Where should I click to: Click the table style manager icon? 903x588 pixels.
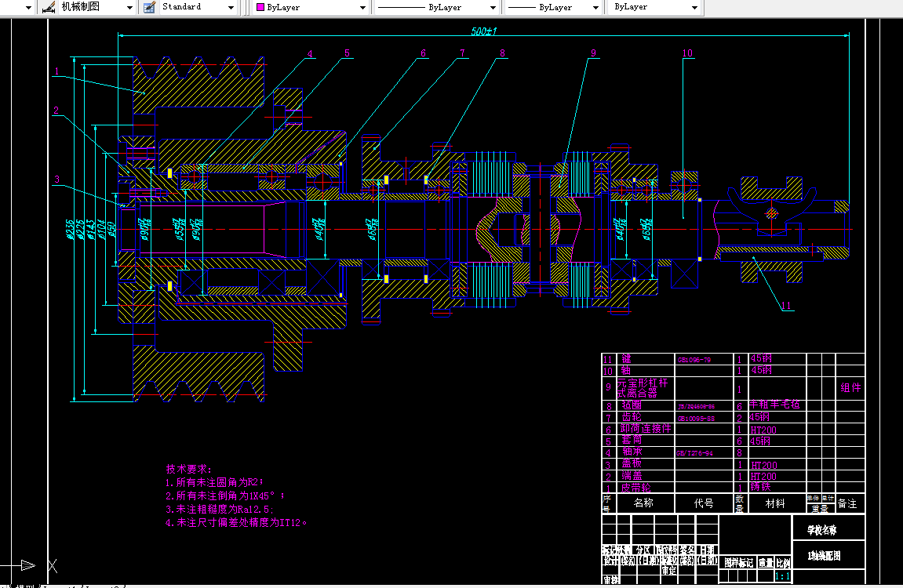coord(149,7)
